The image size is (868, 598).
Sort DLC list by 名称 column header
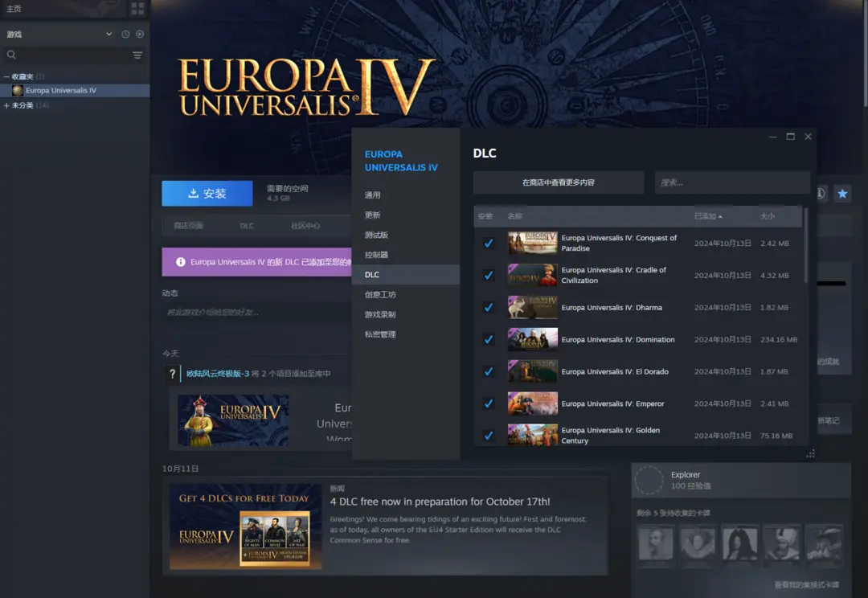[515, 216]
